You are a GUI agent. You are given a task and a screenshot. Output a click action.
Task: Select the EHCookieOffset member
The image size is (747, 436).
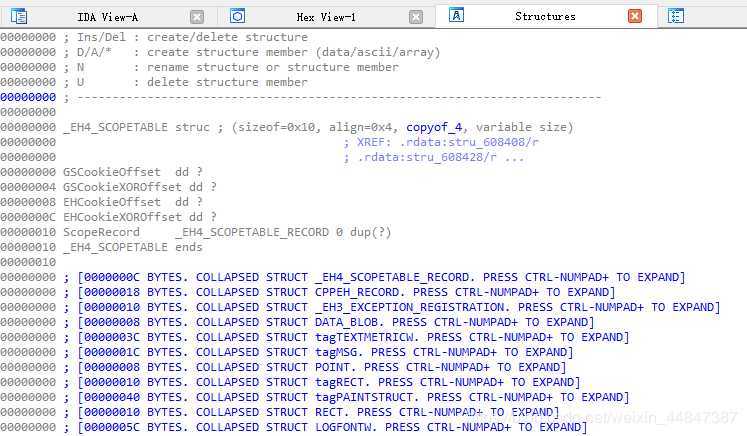coord(111,202)
